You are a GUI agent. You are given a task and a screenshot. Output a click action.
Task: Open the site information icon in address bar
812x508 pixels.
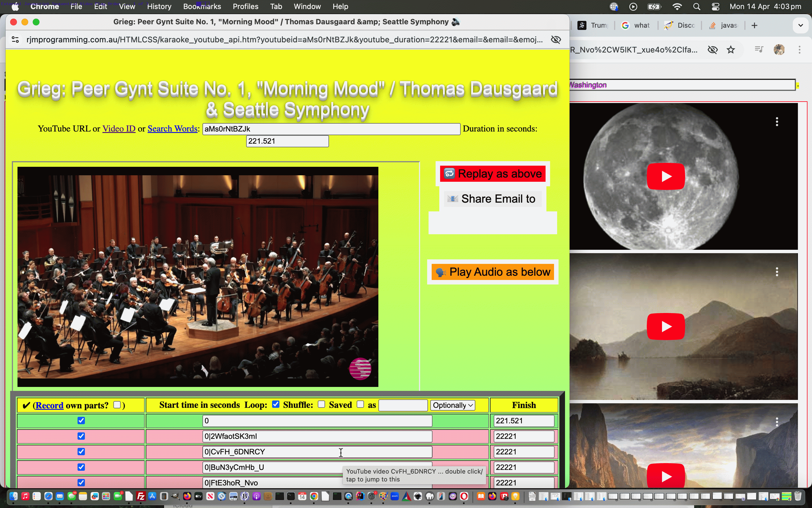15,40
